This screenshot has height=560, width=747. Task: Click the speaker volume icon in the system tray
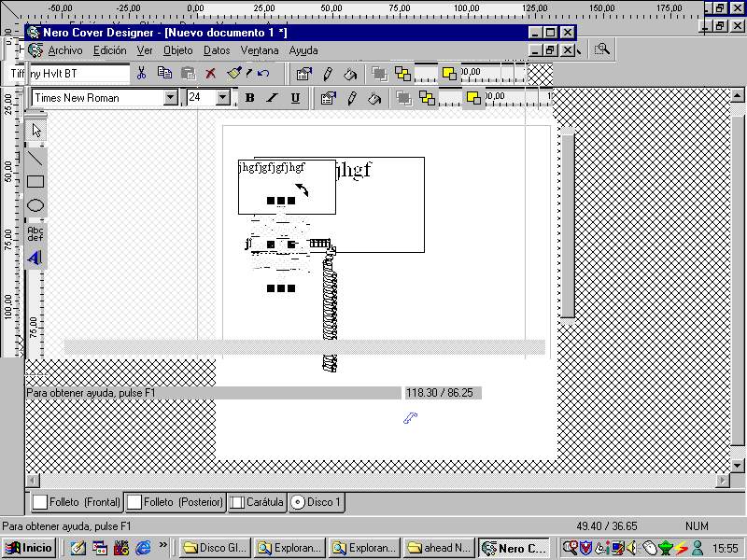pos(632,548)
